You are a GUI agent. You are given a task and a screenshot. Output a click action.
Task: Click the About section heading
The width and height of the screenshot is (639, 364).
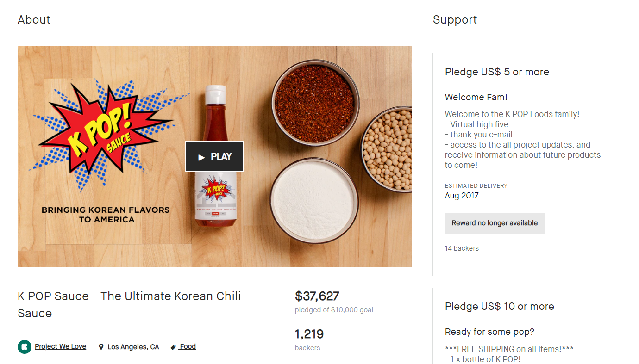(34, 19)
